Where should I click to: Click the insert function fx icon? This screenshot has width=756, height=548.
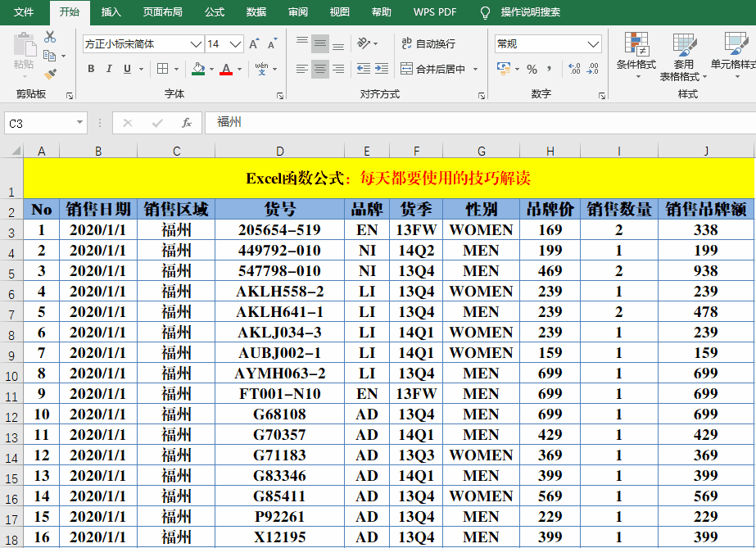click(187, 123)
